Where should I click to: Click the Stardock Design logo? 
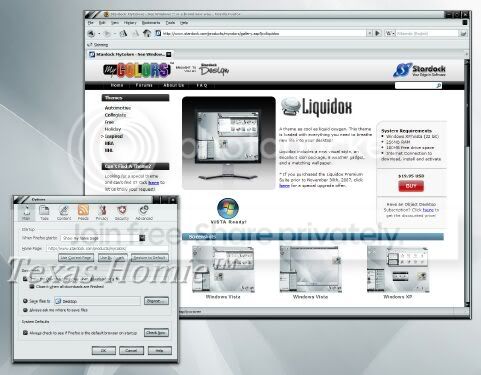(x=214, y=69)
